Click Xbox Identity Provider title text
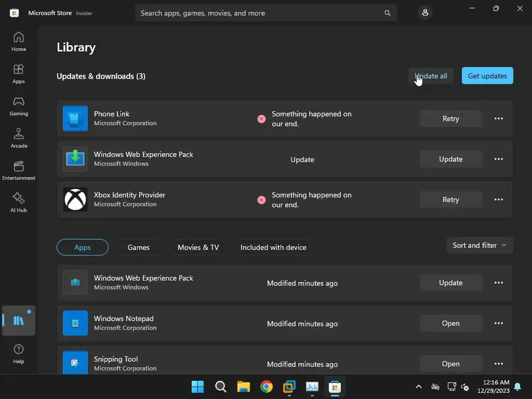 (x=129, y=195)
